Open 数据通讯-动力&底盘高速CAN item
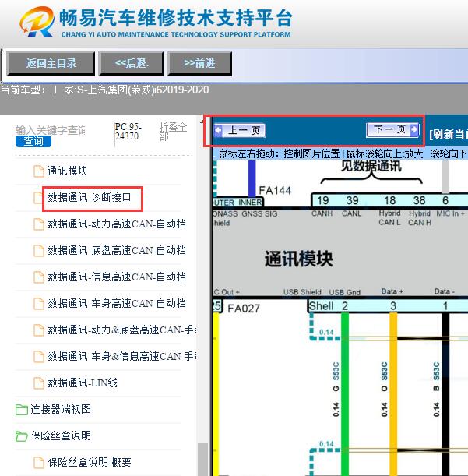 (x=122, y=330)
